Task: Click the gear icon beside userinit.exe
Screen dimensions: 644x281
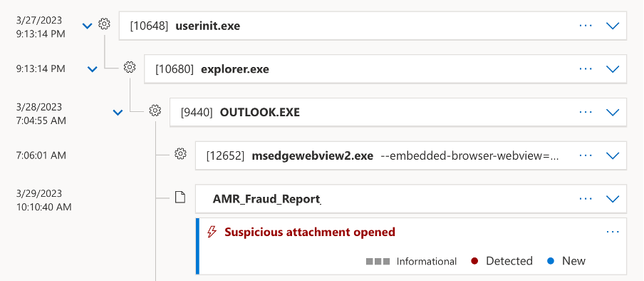Action: (104, 24)
